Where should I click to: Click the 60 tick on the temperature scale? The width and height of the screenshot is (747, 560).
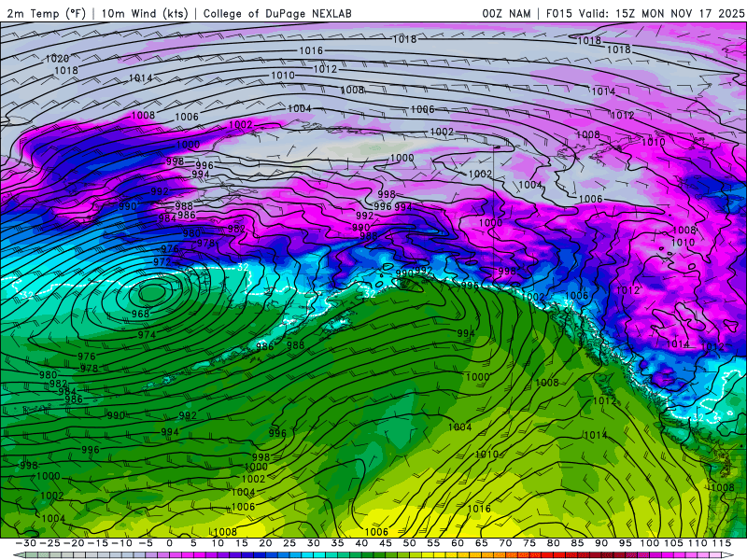457,543
